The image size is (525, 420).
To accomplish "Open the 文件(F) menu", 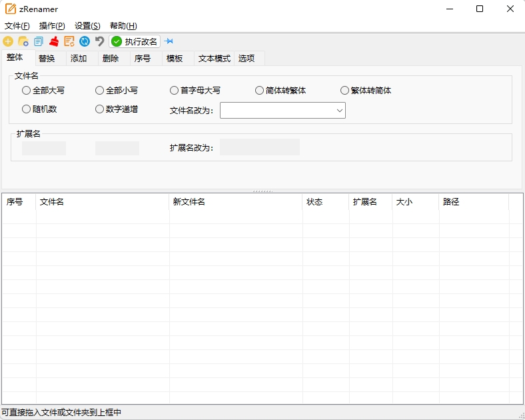I will pyautogui.click(x=17, y=26).
